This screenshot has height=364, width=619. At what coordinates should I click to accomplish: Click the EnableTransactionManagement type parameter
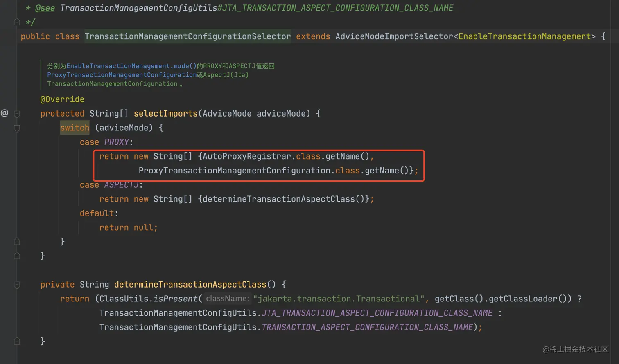pyautogui.click(x=524, y=36)
